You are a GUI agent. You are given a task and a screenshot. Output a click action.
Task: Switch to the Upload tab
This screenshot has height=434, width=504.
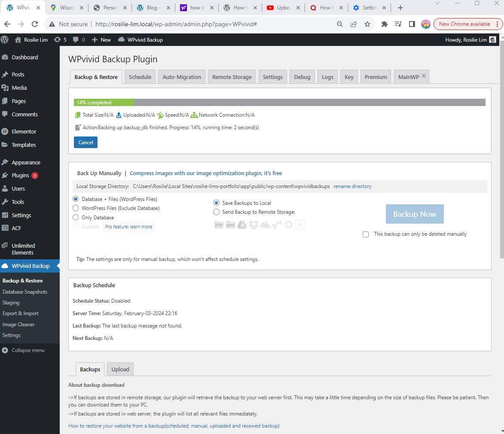point(120,369)
